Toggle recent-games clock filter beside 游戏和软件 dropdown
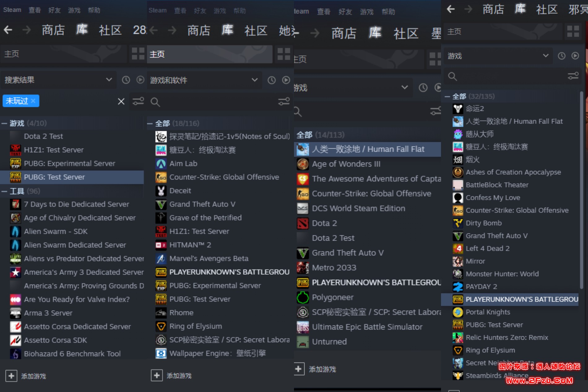This screenshot has width=588, height=392. tap(271, 80)
